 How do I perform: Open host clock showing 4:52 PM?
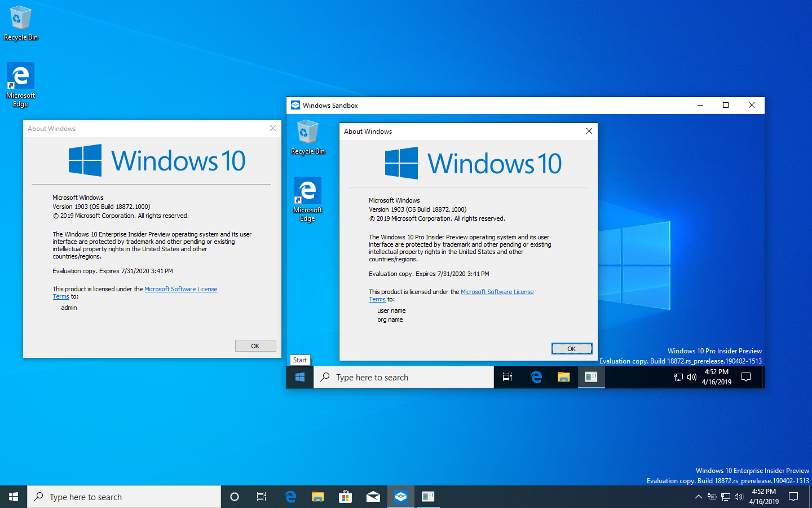click(764, 497)
